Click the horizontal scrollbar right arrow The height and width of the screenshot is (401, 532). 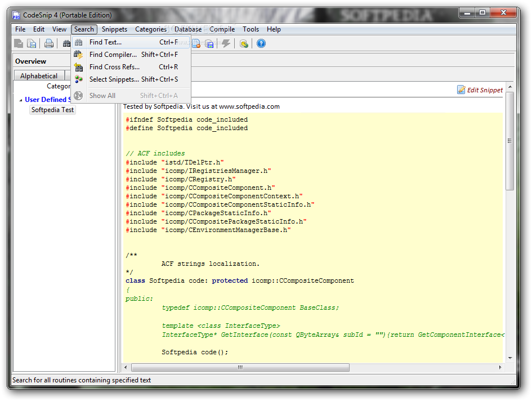click(500, 367)
